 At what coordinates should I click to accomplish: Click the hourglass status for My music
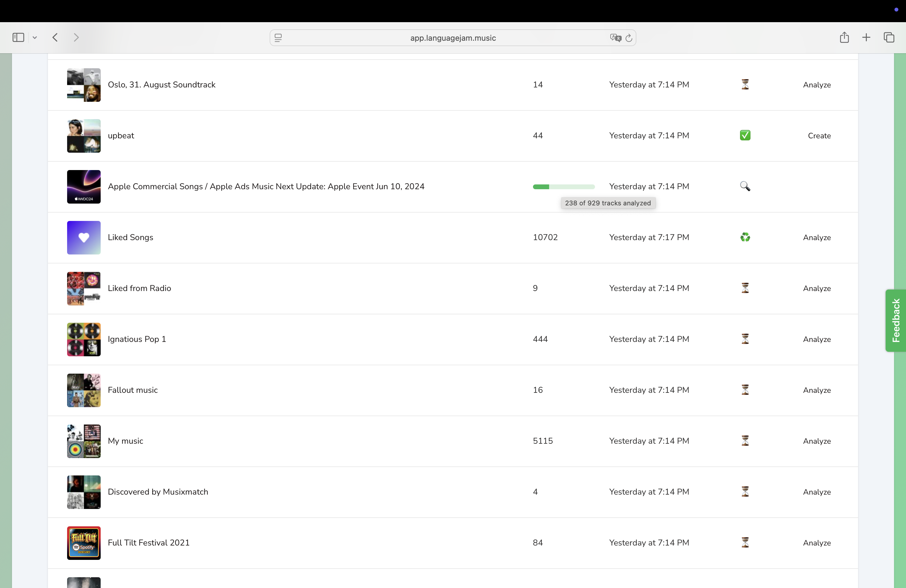[x=745, y=441]
